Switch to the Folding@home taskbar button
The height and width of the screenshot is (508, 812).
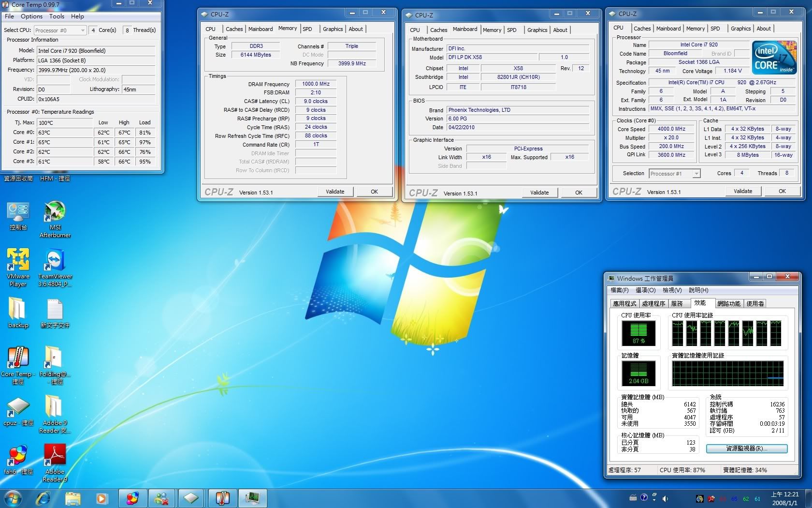[x=132, y=498]
